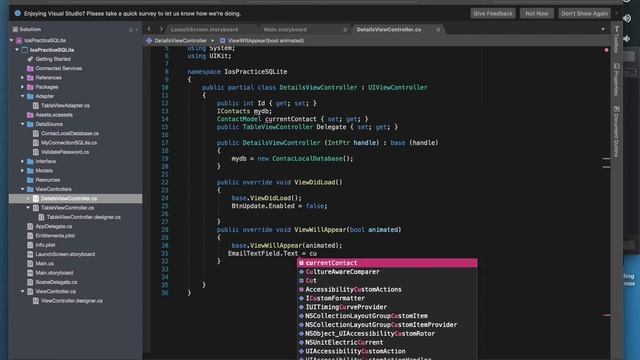The height and width of the screenshot is (360, 640).
Task: Choose CultureAwareComparer from the autocomplete list
Action: point(387,272)
